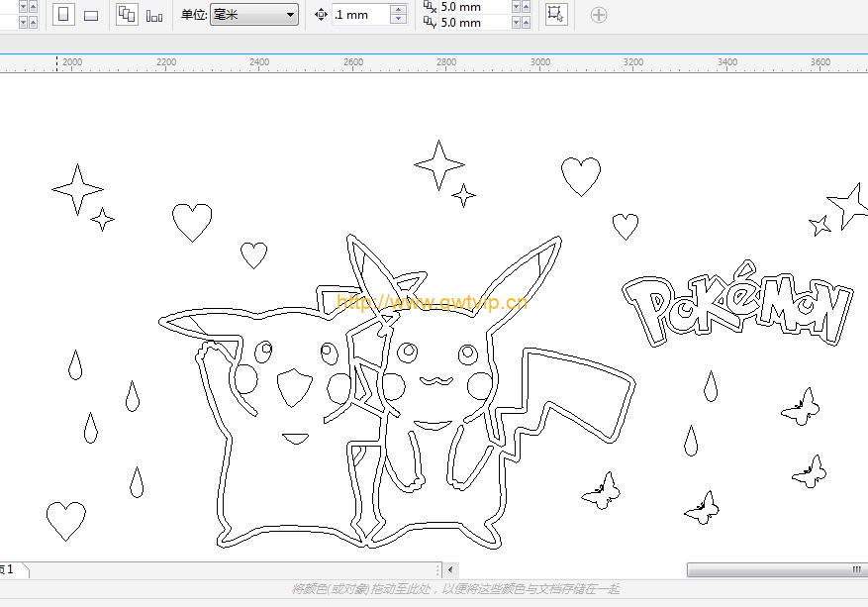Select the Pokémon logo outline on canvas
Image resolution: width=868 pixels, height=607 pixels.
pos(737,305)
